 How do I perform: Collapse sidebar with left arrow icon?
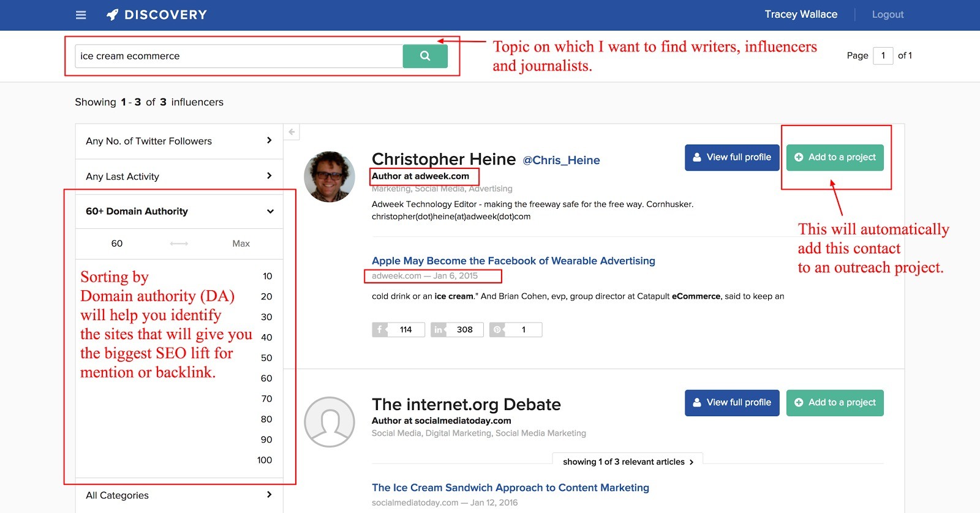click(292, 132)
